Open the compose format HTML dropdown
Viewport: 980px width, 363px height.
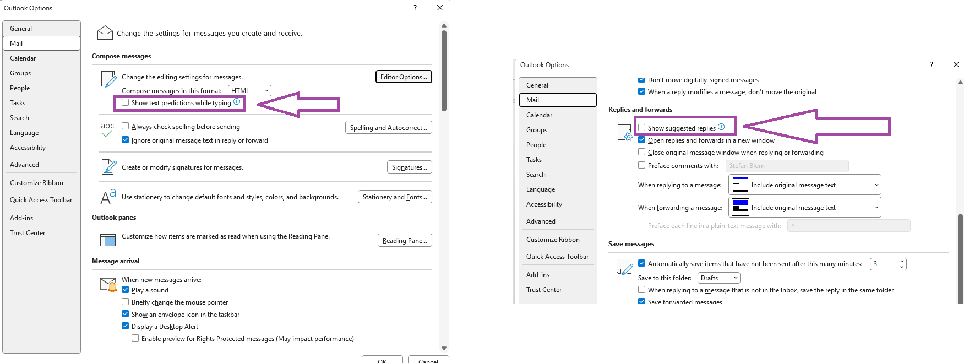pyautogui.click(x=249, y=91)
